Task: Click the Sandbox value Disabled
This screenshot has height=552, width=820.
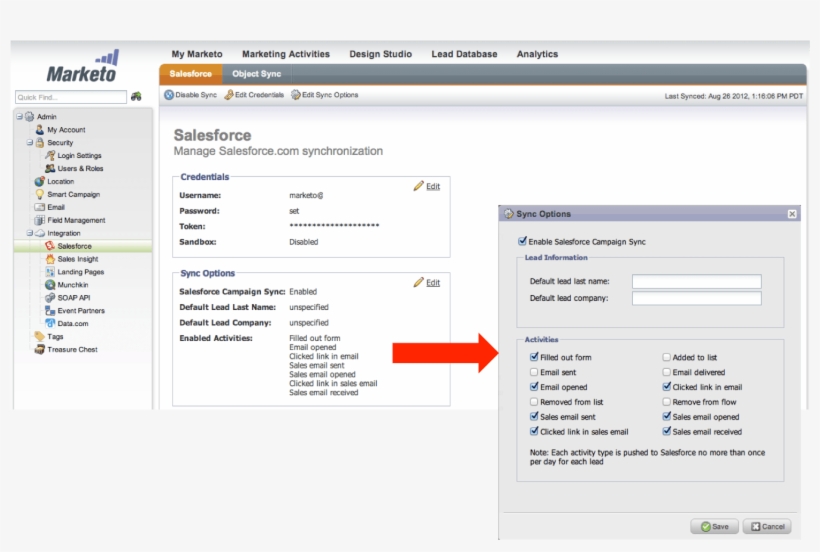Action: (303, 242)
